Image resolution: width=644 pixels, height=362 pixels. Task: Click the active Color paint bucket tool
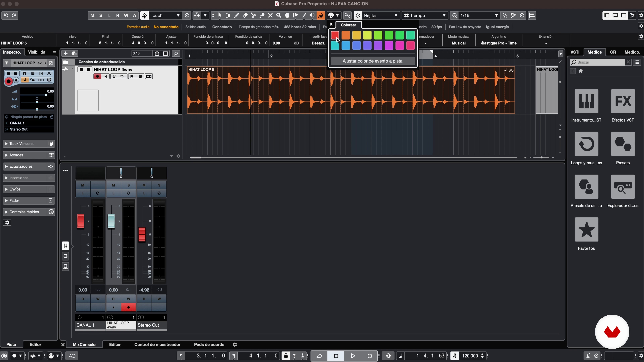pyautogui.click(x=321, y=15)
